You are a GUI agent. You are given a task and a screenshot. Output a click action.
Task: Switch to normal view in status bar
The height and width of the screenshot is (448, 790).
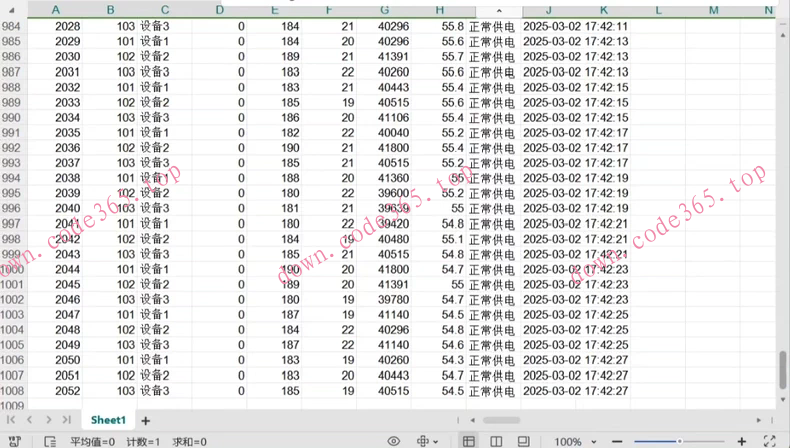pyautogui.click(x=468, y=441)
